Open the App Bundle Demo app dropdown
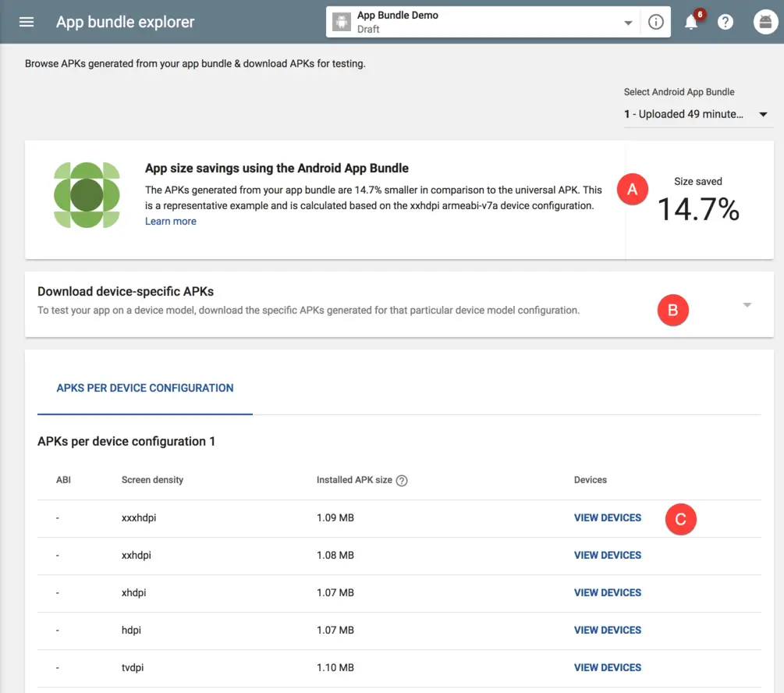Screen dimensions: 784x693 coord(628,23)
